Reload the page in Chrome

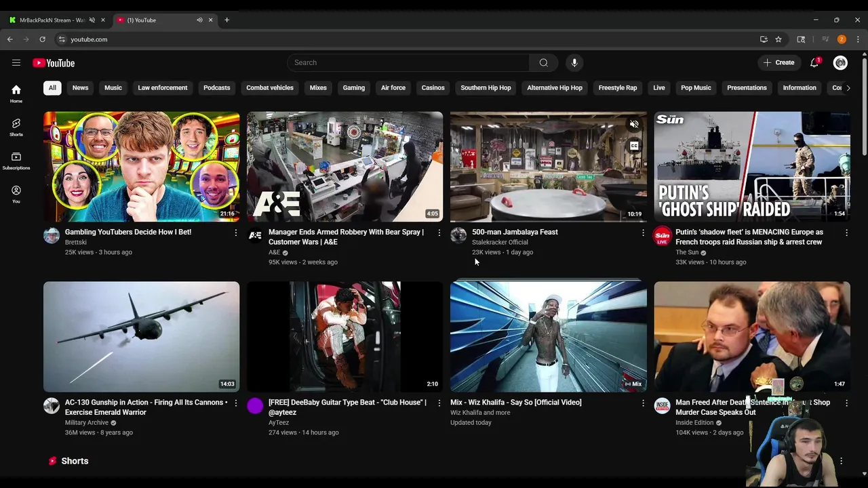pyautogui.click(x=42, y=39)
